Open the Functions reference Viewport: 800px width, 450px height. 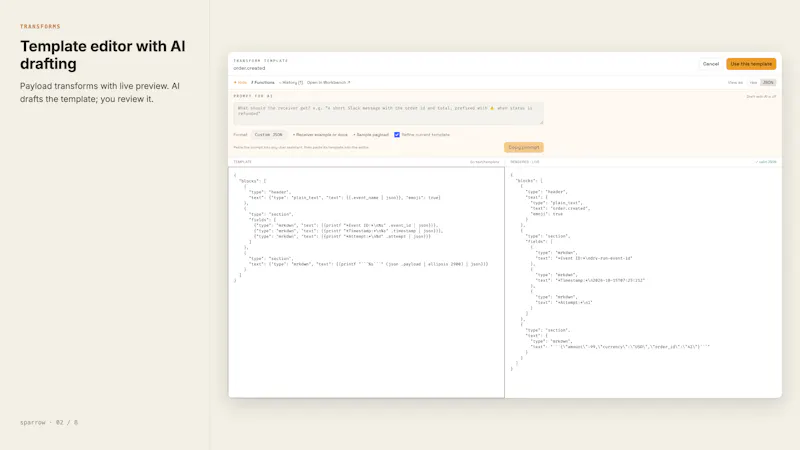point(263,83)
